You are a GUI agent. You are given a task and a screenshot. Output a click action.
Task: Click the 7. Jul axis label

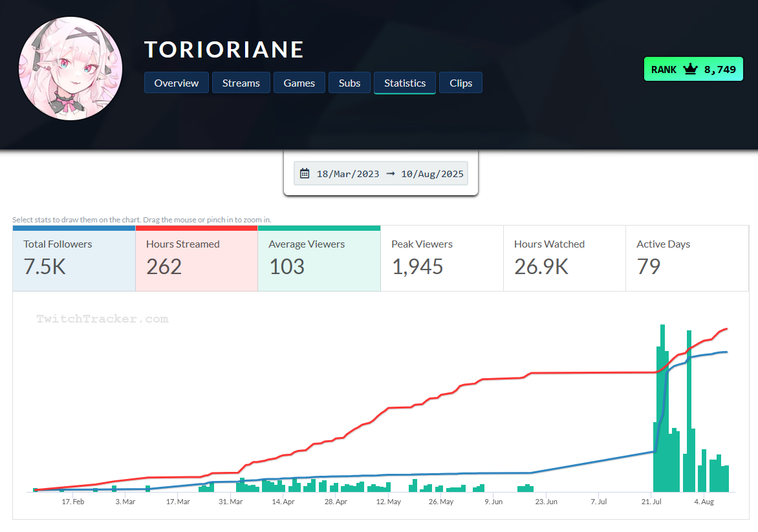click(x=598, y=502)
